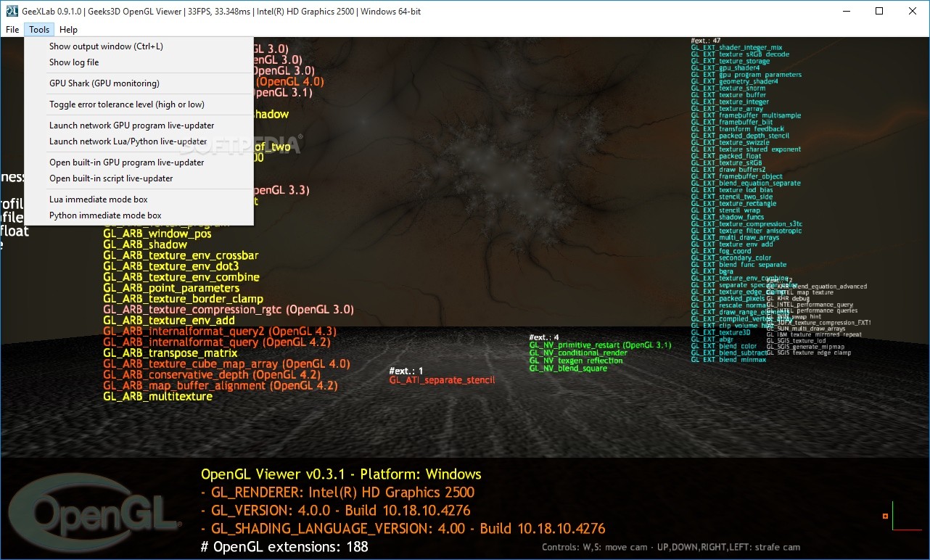Click GL_ARB_multitexture text
Screen dimensions: 930x560
pyautogui.click(x=158, y=397)
